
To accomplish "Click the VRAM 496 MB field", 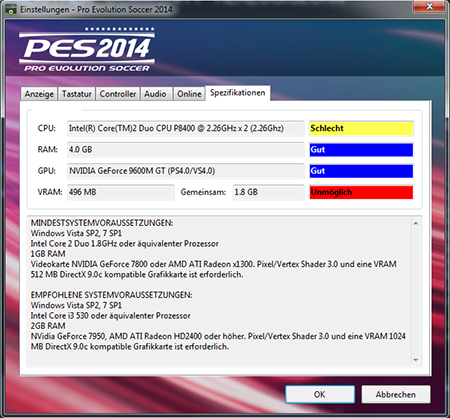I will pos(121,192).
